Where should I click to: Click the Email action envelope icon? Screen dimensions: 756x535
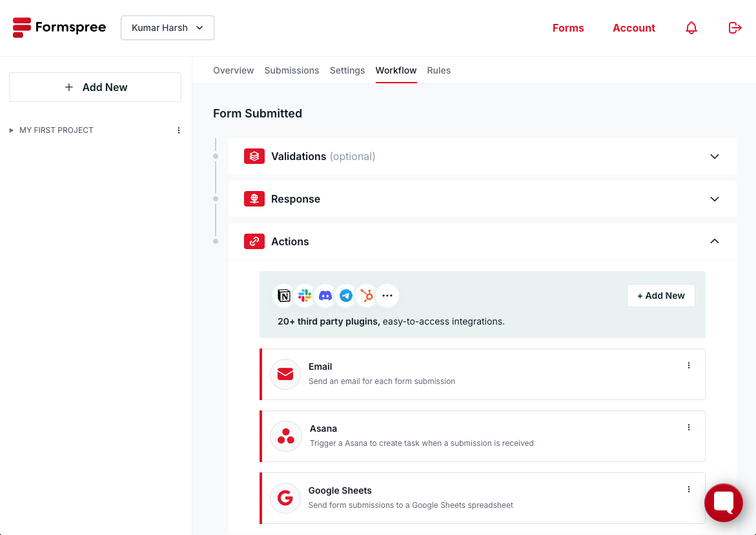tap(285, 374)
